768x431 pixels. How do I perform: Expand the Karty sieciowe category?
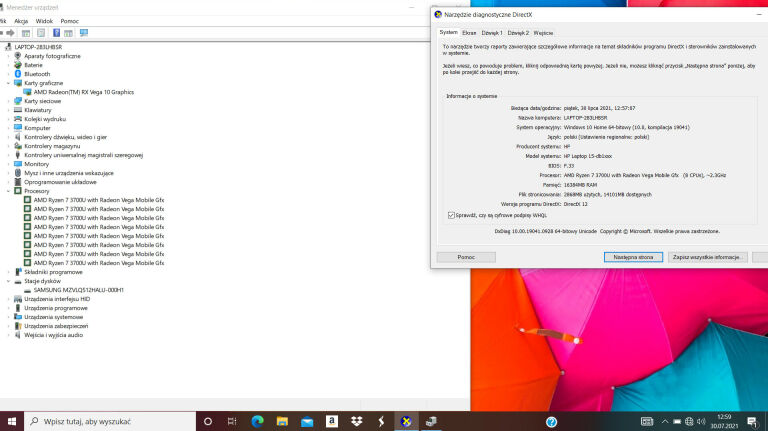pyautogui.click(x=8, y=100)
